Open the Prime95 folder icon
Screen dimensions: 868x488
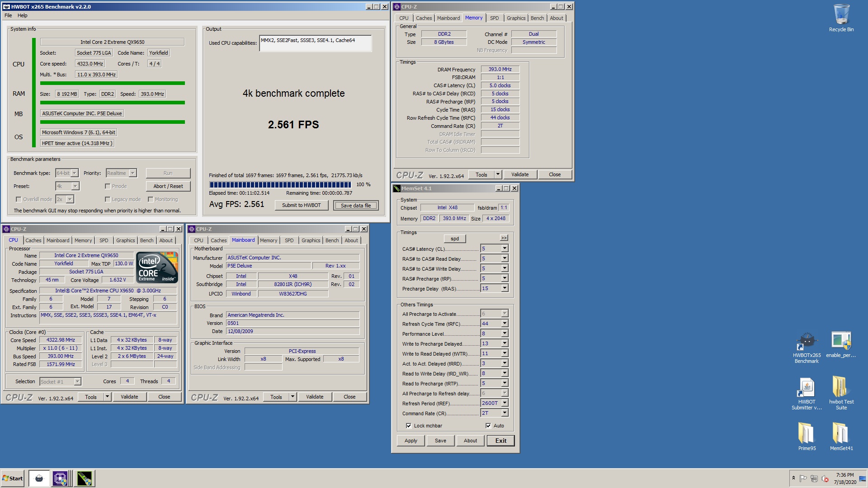807,436
